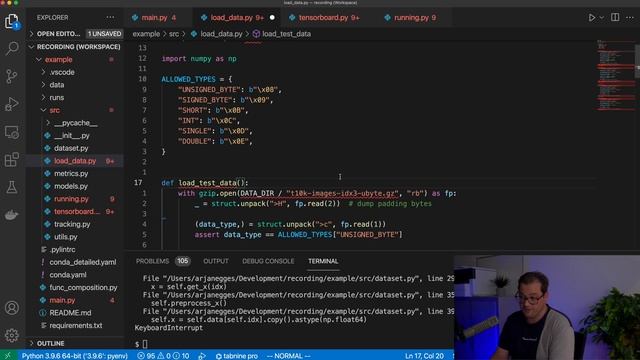Open the DEBUG CONSOLE panel tab
This screenshot has height=360, width=640.
click(268, 261)
